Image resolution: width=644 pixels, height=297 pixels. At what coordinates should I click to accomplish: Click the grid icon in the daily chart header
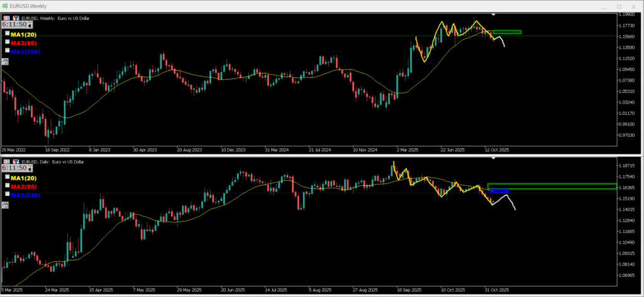click(x=6, y=163)
